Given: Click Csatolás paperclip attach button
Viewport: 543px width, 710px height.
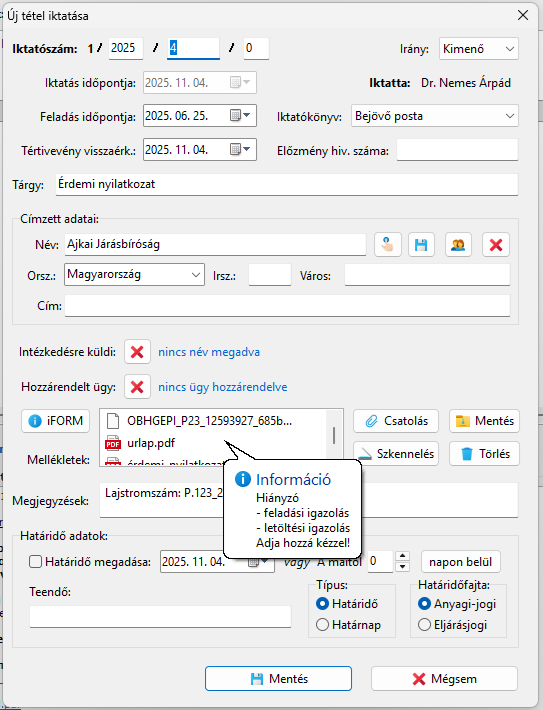Looking at the screenshot, I should (396, 421).
